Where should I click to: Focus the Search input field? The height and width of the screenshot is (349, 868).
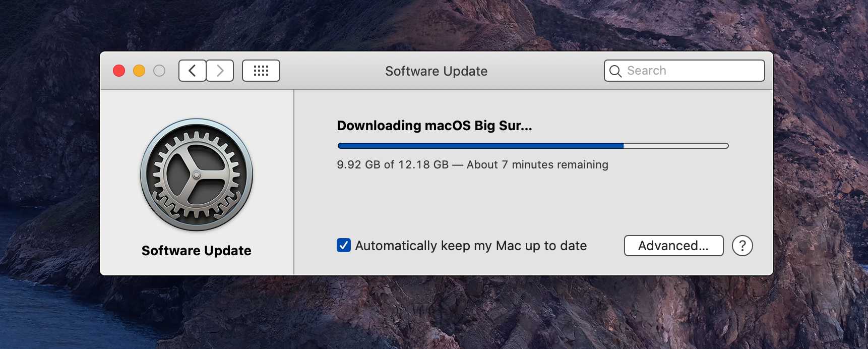685,71
